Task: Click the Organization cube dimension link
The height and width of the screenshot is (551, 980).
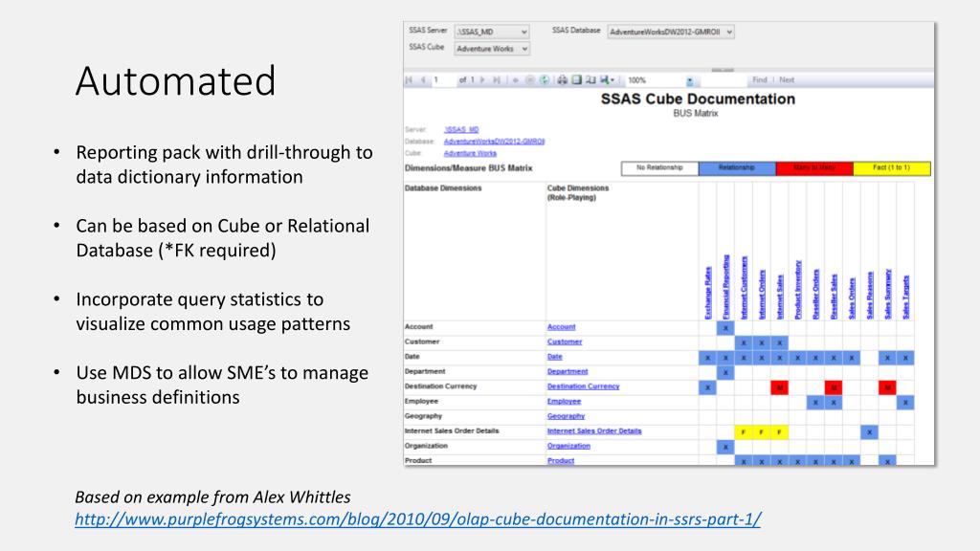Action: [568, 446]
